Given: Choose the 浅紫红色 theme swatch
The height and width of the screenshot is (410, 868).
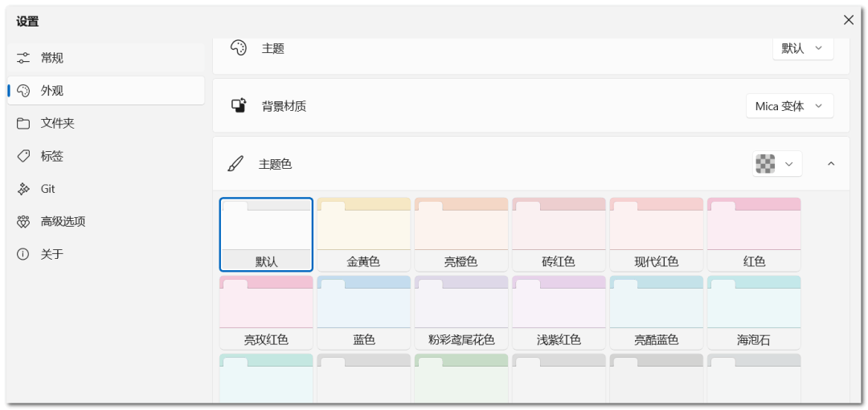Looking at the screenshot, I should point(559,312).
